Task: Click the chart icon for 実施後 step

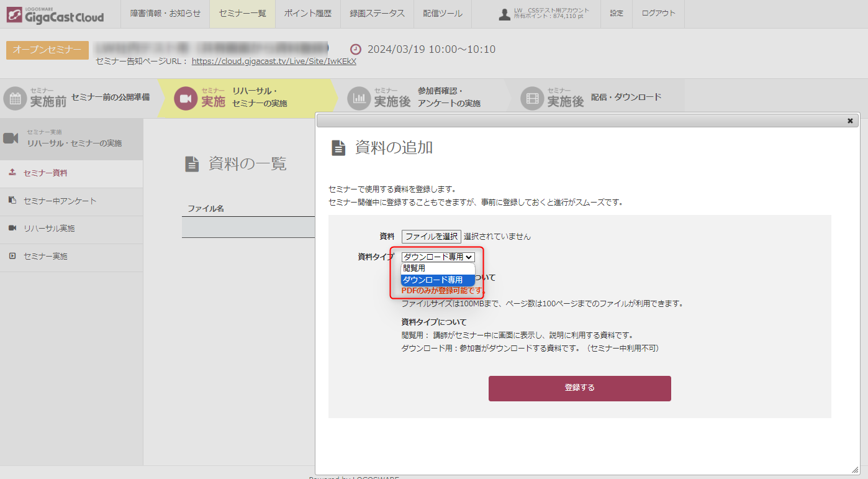Action: pos(359,98)
